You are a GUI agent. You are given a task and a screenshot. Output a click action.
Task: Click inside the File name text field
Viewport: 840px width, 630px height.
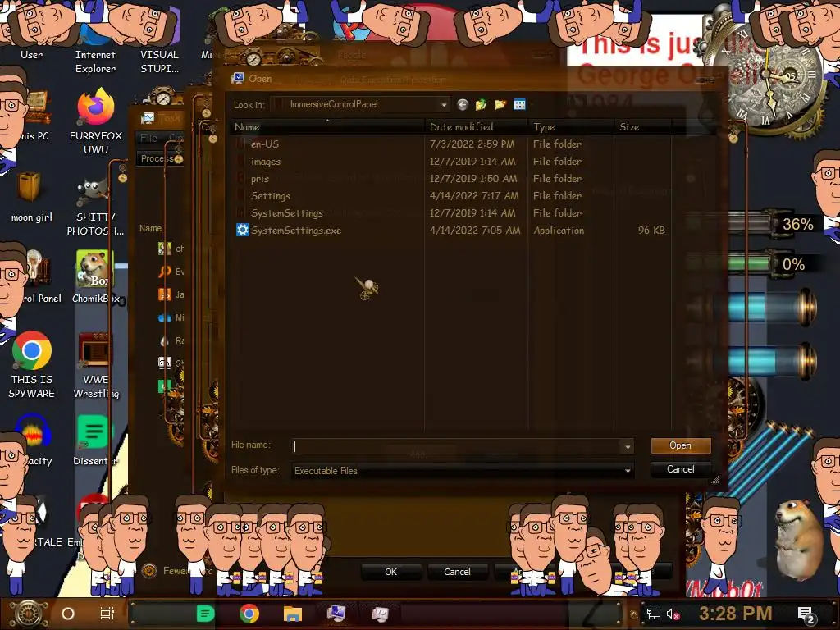click(457, 446)
